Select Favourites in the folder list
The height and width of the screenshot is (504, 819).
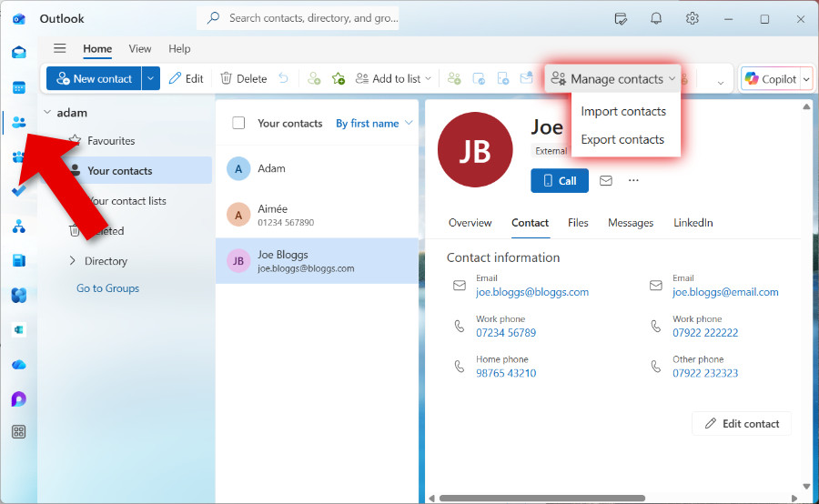(x=111, y=140)
